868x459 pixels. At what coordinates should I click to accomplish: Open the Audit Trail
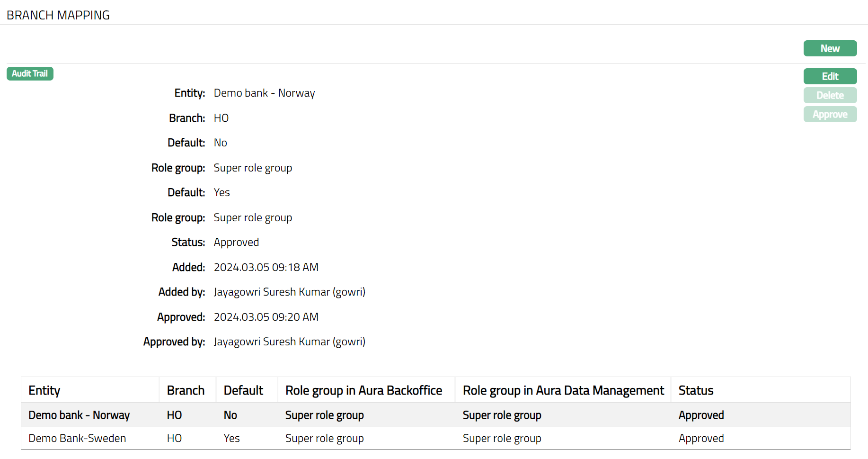tap(30, 73)
